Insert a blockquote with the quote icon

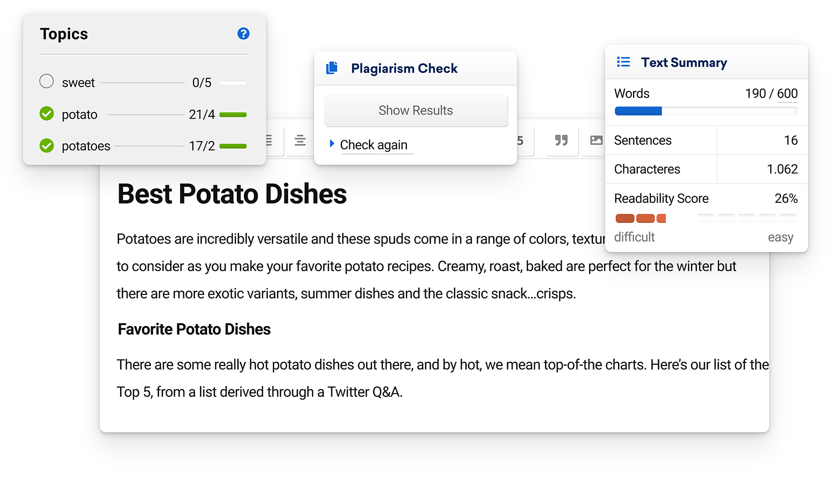tap(561, 140)
